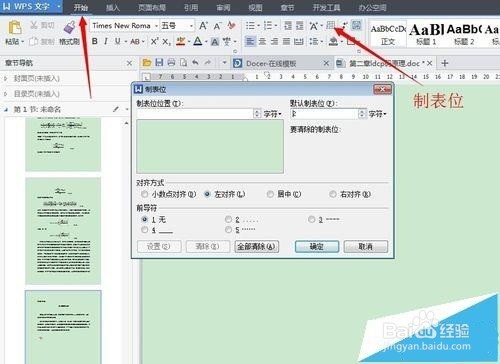
Task: Open the quick access toolbar dropdown arrow
Action: pos(224,62)
